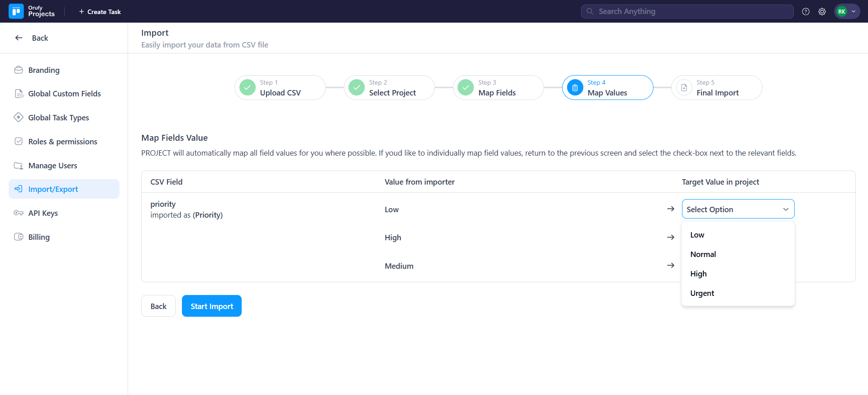Open settings via the gear icon
Image resolution: width=868 pixels, height=395 pixels.
point(822,12)
